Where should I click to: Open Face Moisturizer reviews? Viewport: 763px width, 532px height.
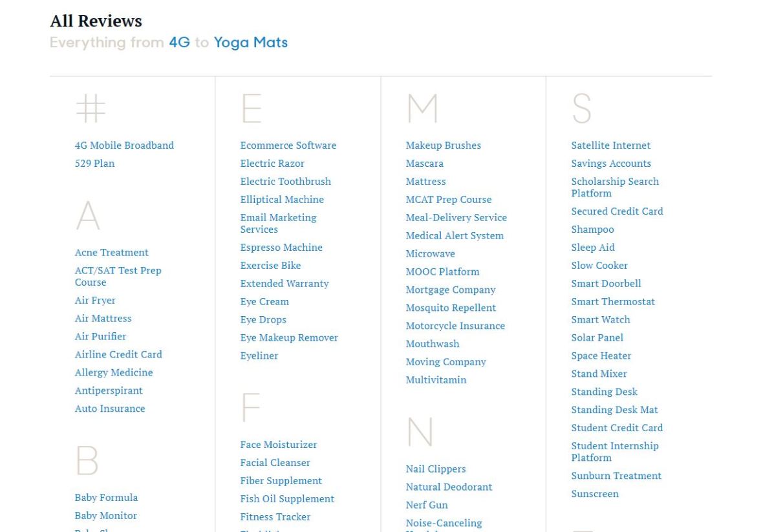279,445
